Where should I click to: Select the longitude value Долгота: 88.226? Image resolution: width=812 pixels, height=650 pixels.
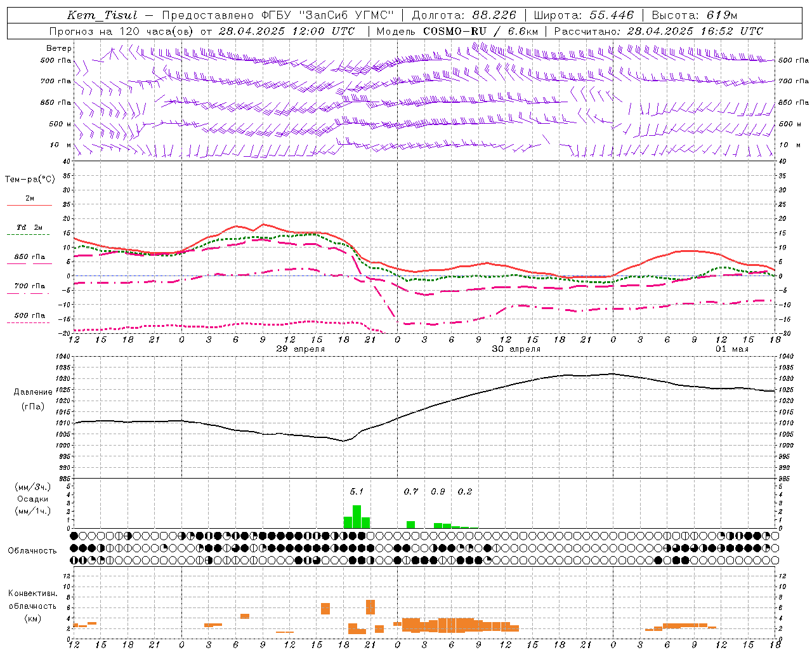(x=464, y=16)
